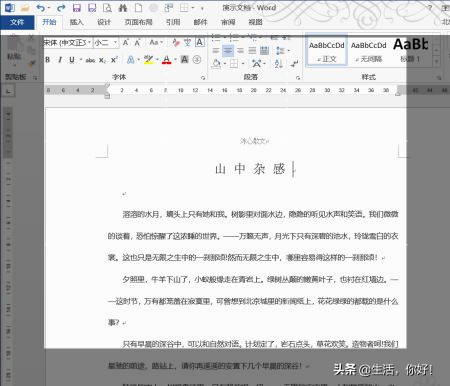Switch to the 页面布局 Page Layout tab
450x386 pixels.
point(138,22)
